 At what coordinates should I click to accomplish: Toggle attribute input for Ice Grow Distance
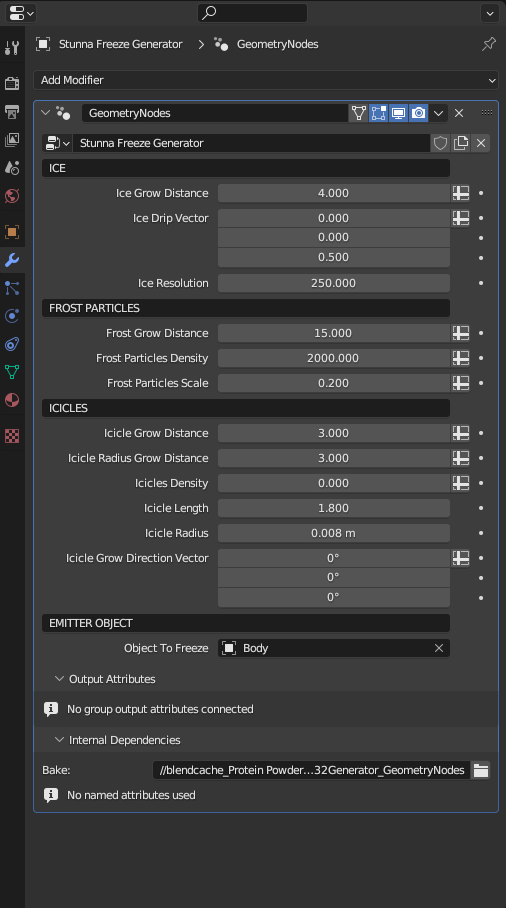(x=461, y=193)
